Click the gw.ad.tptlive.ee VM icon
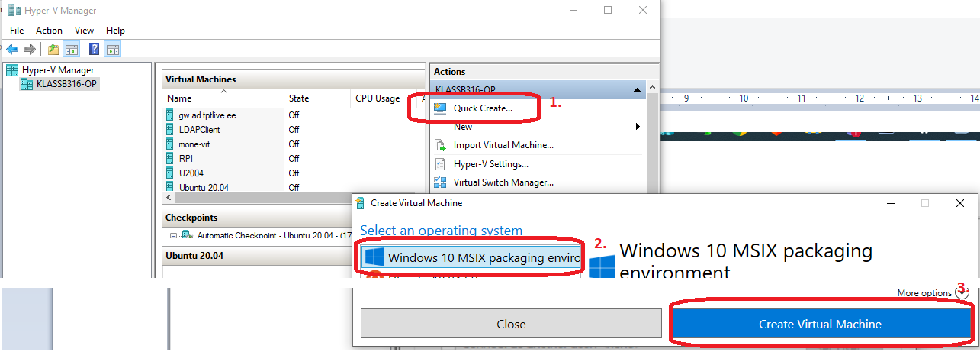980x352 pixels. [x=170, y=115]
